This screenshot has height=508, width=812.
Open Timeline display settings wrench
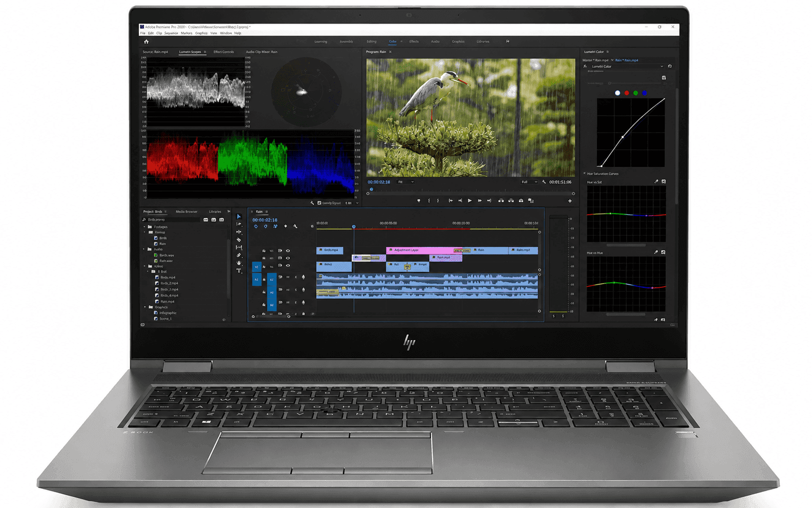coord(295,226)
